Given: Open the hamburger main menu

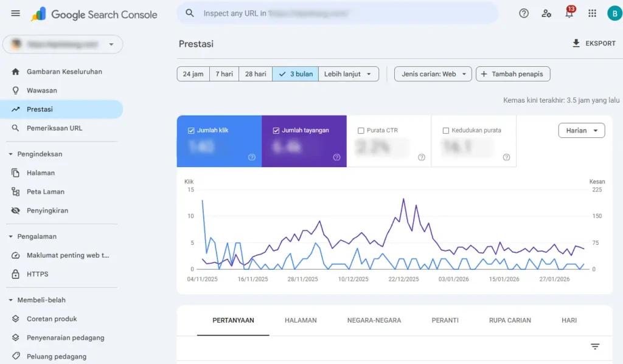Looking at the screenshot, I should pos(15,13).
